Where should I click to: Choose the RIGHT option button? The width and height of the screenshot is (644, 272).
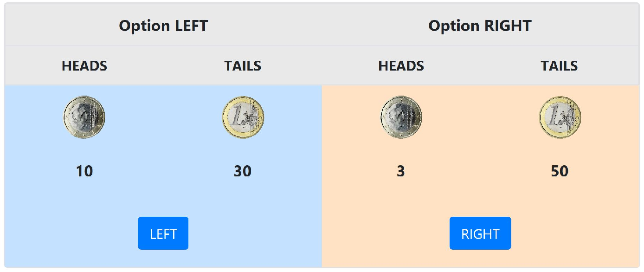tap(480, 233)
